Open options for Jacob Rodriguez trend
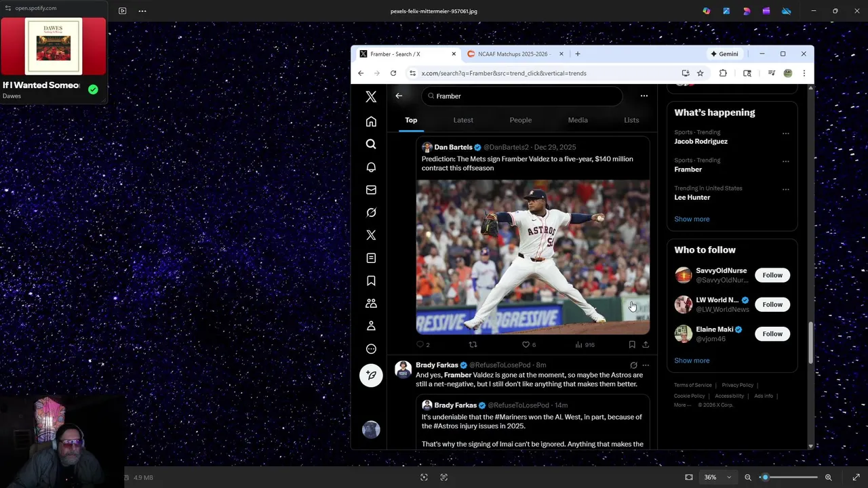This screenshot has height=488, width=868. point(785,134)
